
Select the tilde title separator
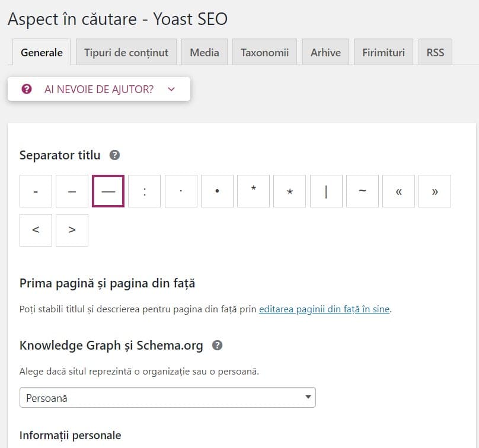click(362, 191)
